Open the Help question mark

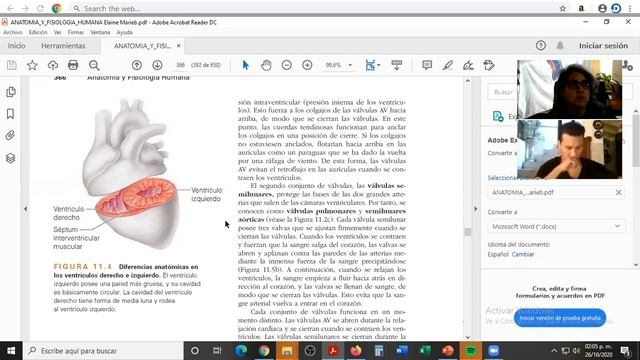(541, 46)
